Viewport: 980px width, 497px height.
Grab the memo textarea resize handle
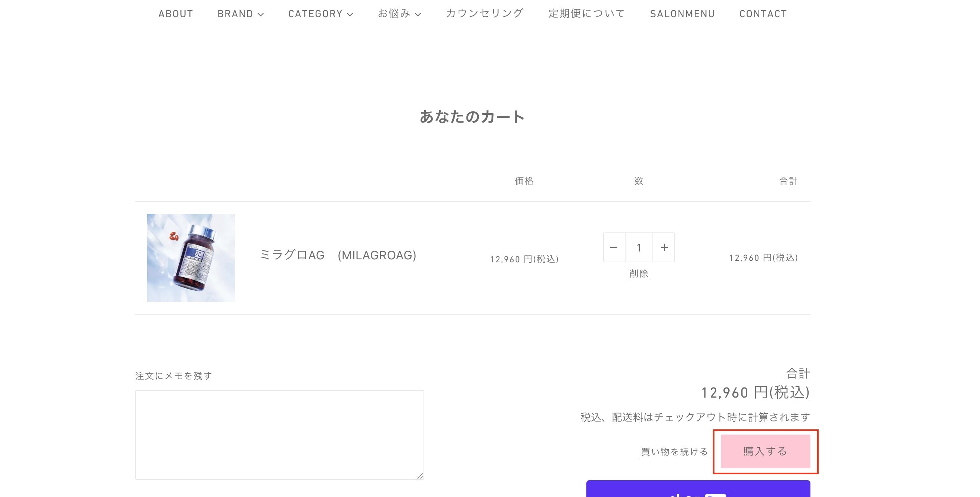click(420, 476)
